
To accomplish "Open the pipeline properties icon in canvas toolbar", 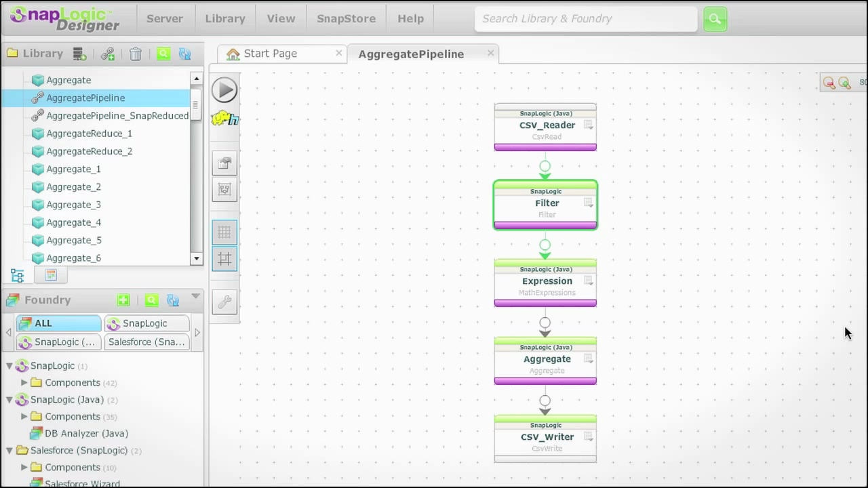I will (224, 163).
